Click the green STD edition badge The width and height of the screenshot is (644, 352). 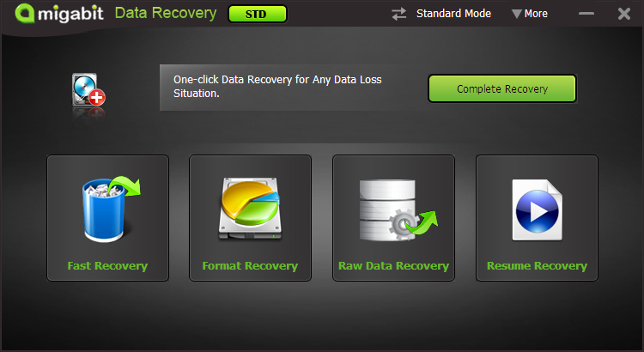point(258,14)
